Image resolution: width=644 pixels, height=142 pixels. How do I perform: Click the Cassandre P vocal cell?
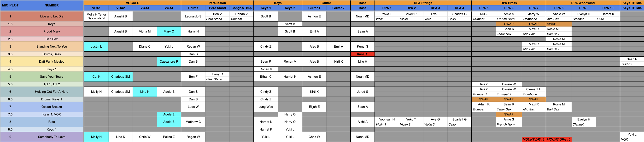coord(169,61)
